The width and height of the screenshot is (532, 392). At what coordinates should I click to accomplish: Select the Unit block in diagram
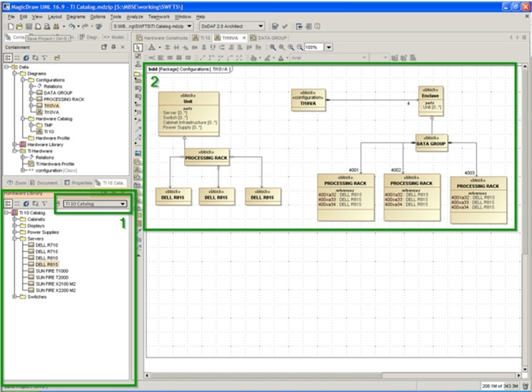[188, 114]
